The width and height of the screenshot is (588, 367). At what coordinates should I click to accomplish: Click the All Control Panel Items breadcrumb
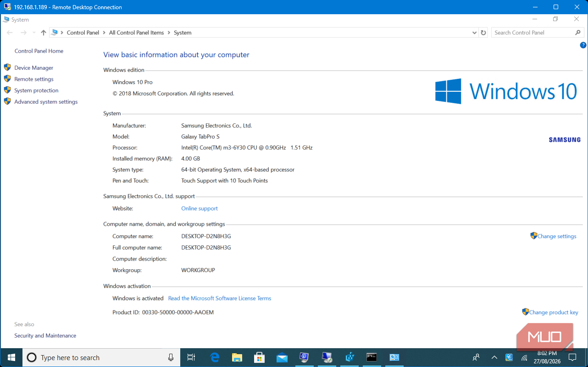(136, 33)
